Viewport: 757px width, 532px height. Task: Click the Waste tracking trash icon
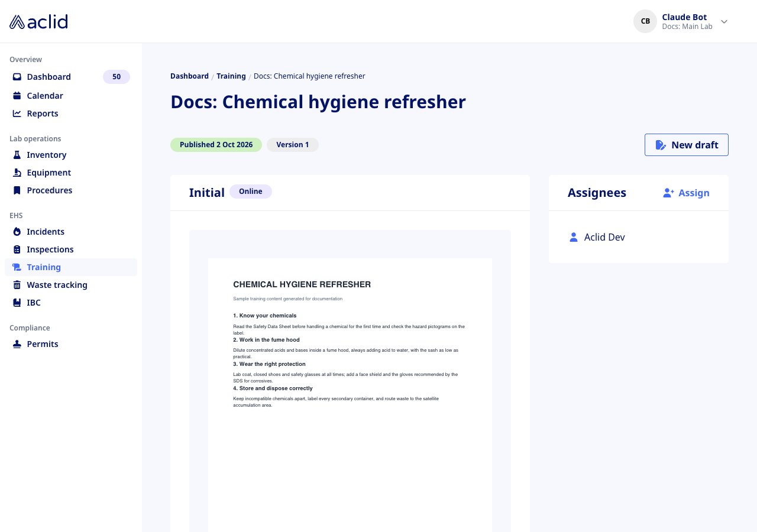(x=17, y=285)
